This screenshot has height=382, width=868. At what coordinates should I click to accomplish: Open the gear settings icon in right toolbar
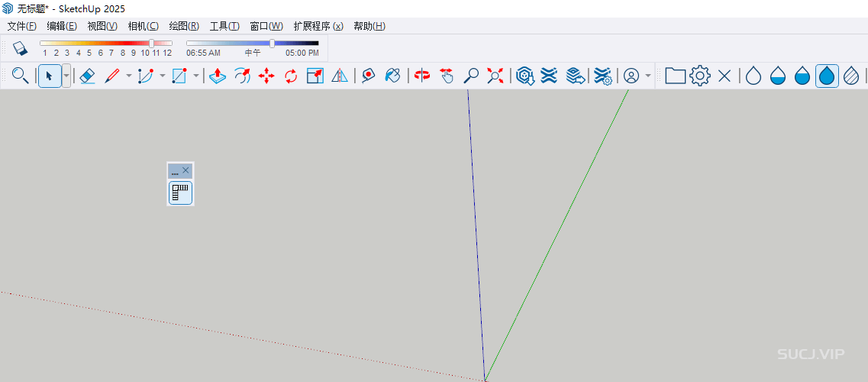coord(700,76)
